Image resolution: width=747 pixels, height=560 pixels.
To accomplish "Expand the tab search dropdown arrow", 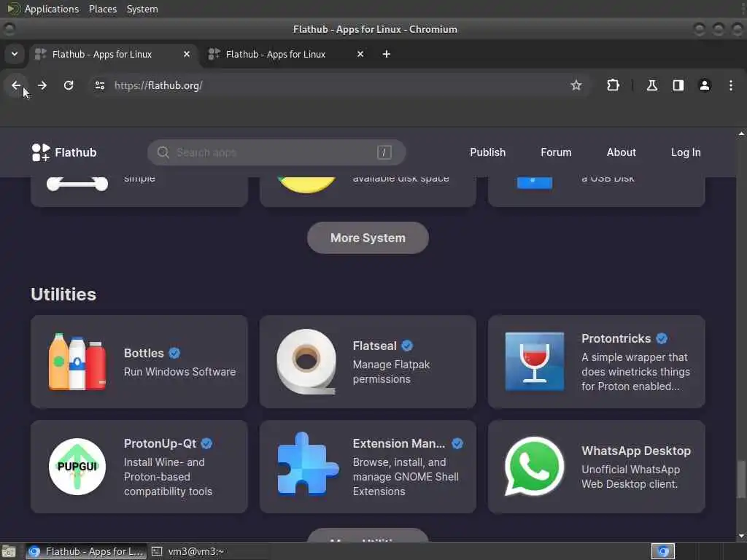I will [15, 54].
